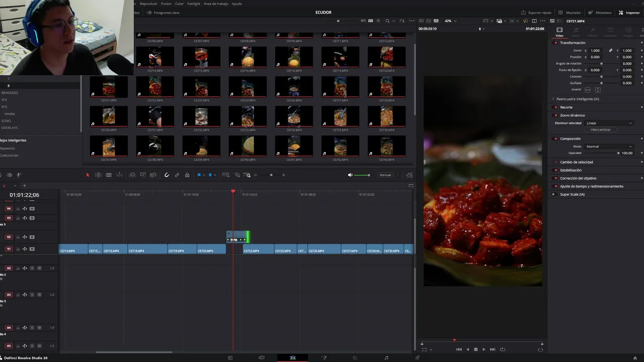Add a blue flag to the clip
The width and height of the screenshot is (644, 362).
199,175
